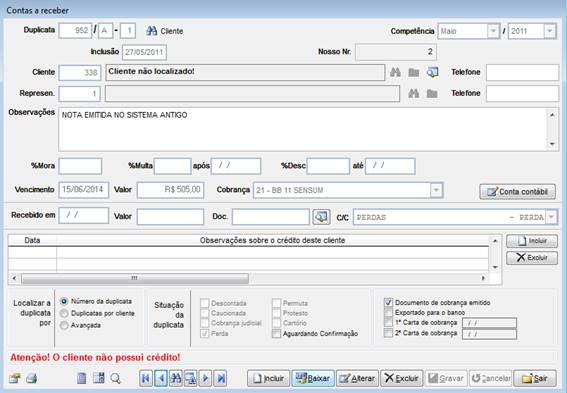Click the Observações text area

click(303, 129)
